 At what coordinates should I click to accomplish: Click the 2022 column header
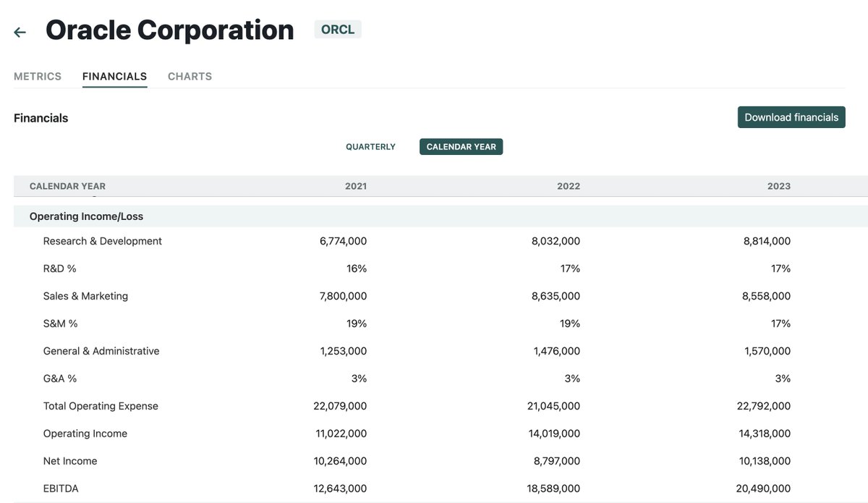(x=569, y=186)
